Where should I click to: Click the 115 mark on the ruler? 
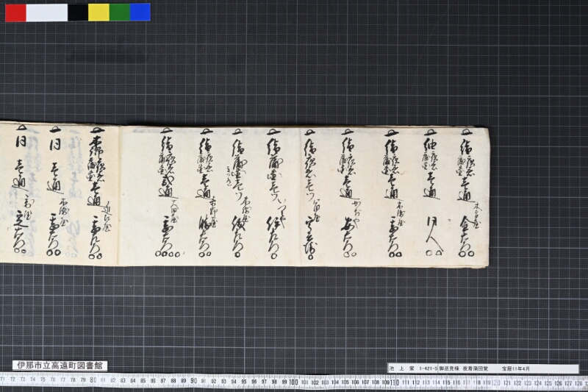(x=446, y=382)
